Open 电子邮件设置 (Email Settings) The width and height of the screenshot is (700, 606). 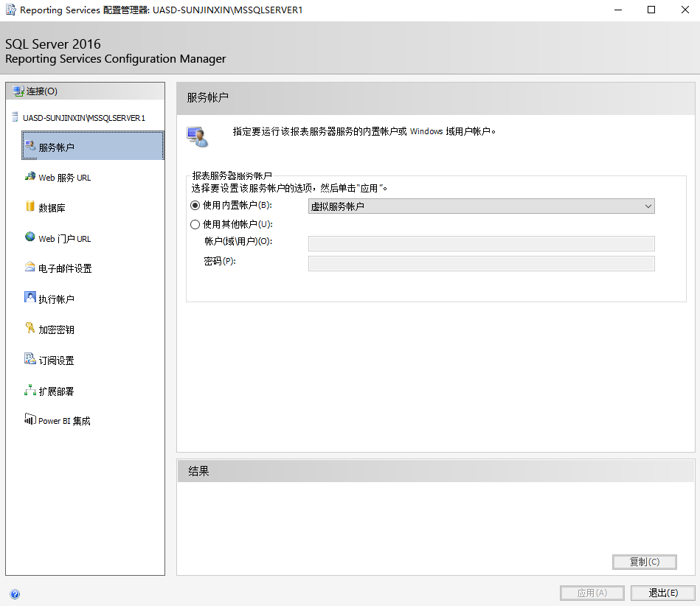(65, 268)
